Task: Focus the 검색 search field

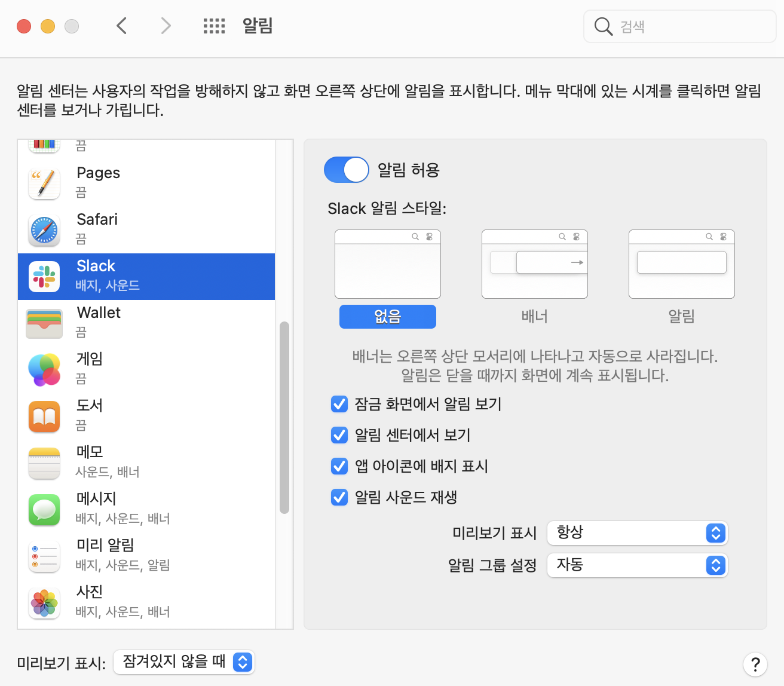Action: 680,26
